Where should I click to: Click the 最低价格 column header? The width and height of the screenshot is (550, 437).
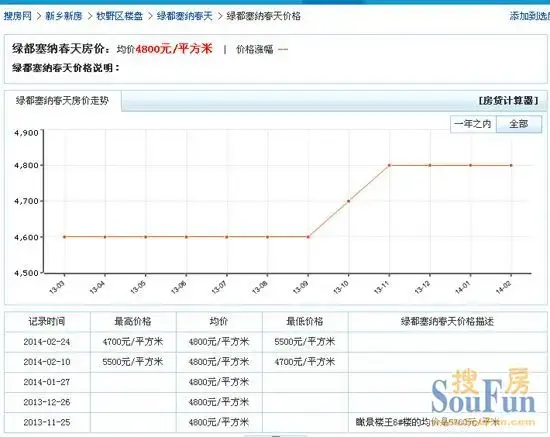(305, 321)
